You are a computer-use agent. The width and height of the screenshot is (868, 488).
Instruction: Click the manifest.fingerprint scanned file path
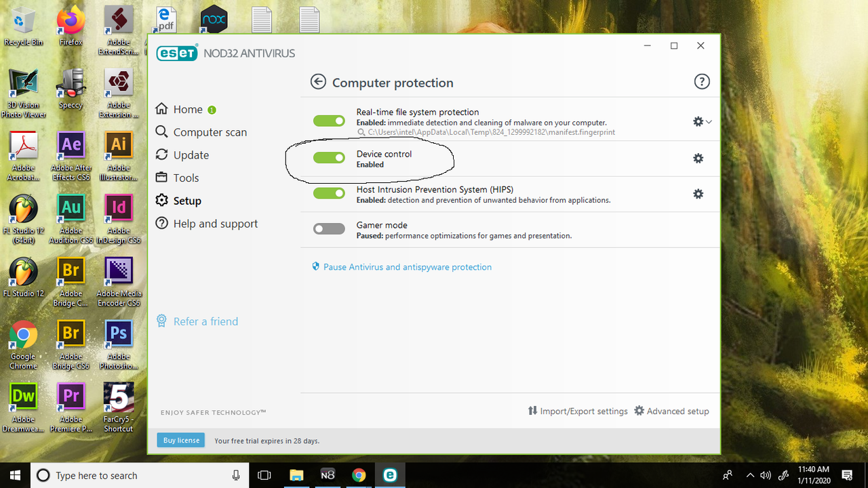point(491,132)
